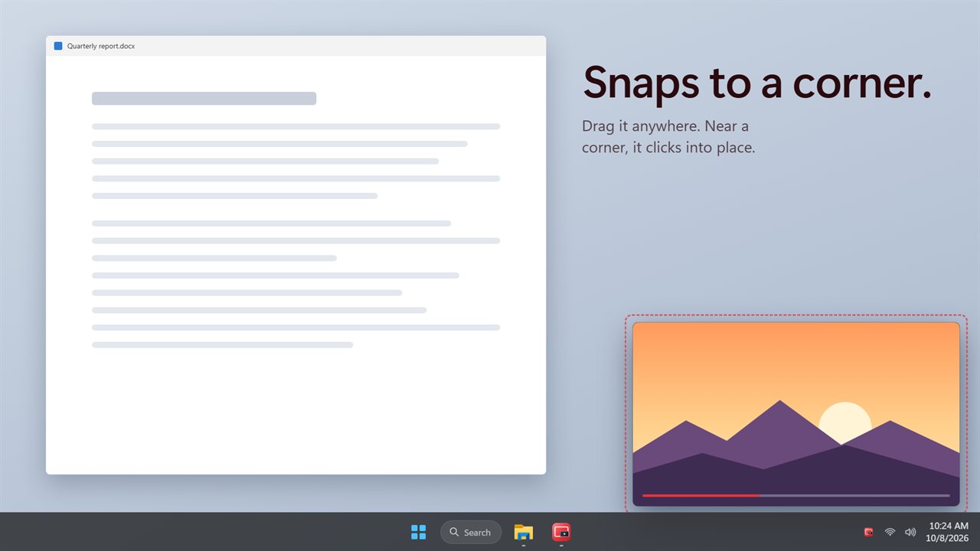
Task: Click the taskbar Search box
Action: [471, 532]
